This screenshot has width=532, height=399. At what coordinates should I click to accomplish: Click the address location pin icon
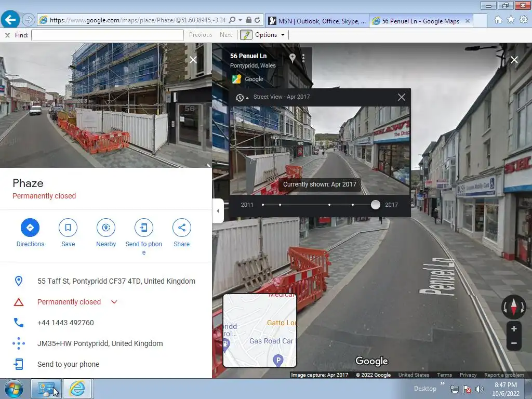click(19, 281)
